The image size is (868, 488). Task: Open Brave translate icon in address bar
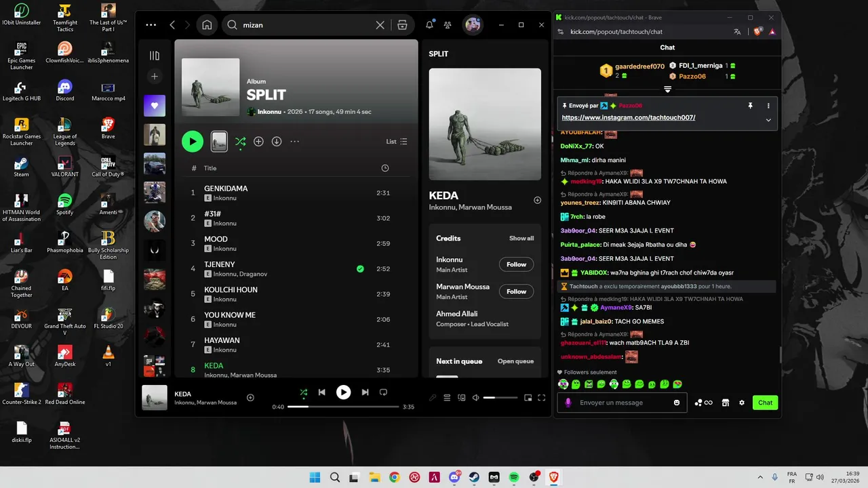pyautogui.click(x=737, y=32)
